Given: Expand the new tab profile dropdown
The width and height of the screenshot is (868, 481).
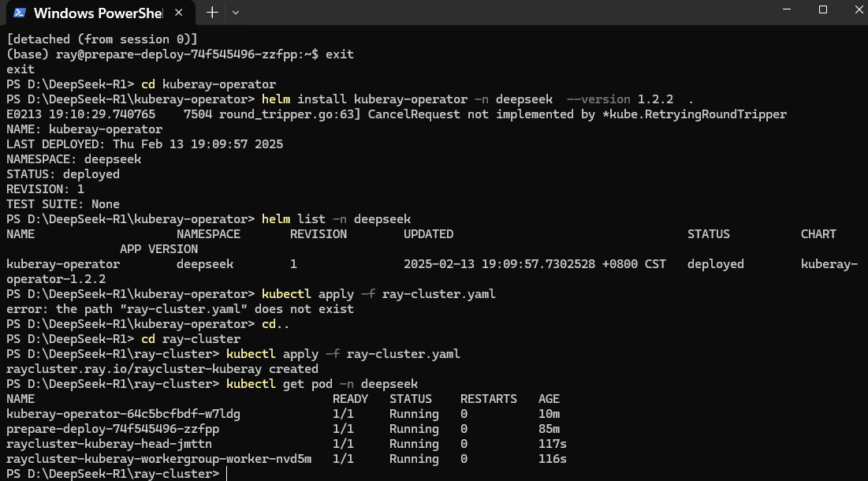Looking at the screenshot, I should (236, 13).
